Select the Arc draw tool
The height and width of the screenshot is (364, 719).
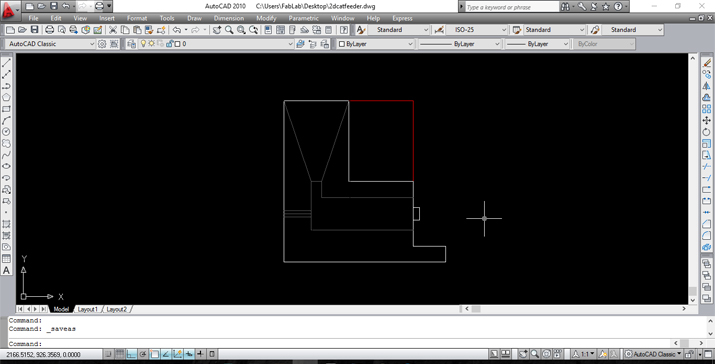(x=6, y=121)
